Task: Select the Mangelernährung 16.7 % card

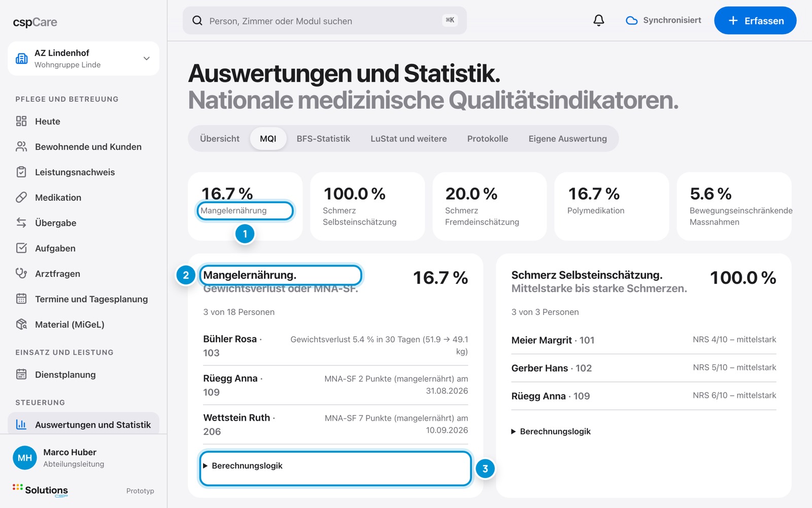Action: pos(245,206)
